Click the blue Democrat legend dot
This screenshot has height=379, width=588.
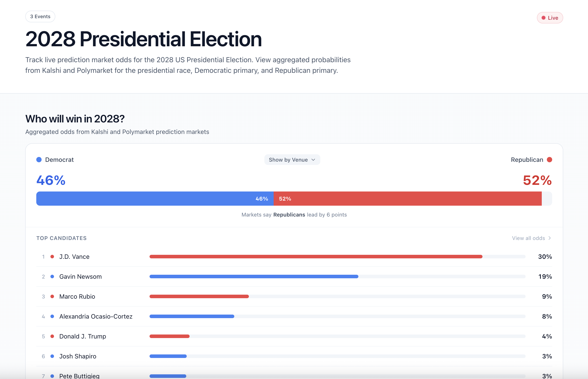[39, 160]
